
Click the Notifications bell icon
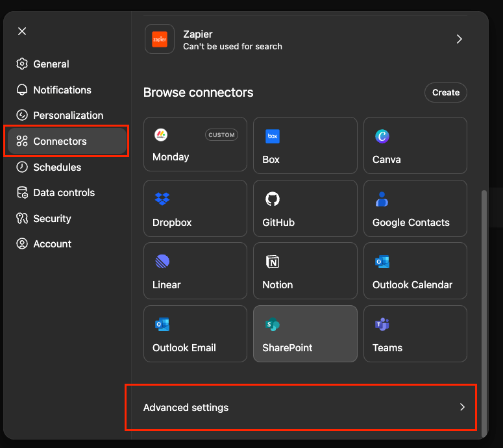point(22,90)
